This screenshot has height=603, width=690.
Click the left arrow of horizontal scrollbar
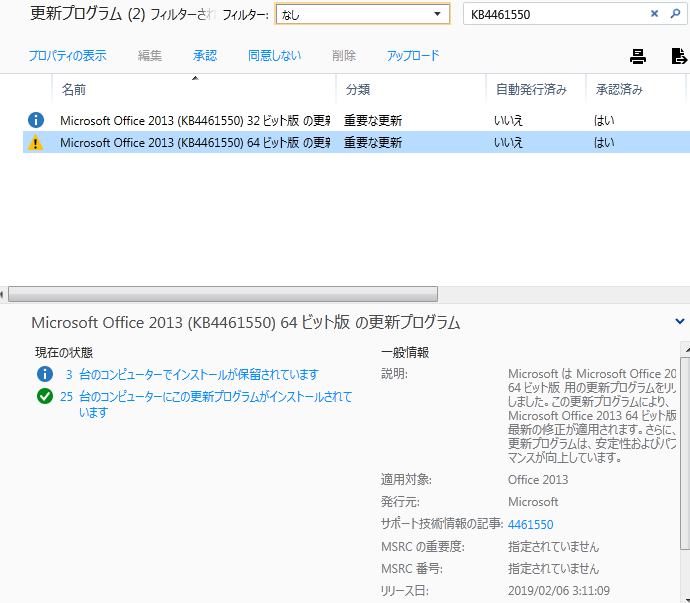tap(2, 294)
